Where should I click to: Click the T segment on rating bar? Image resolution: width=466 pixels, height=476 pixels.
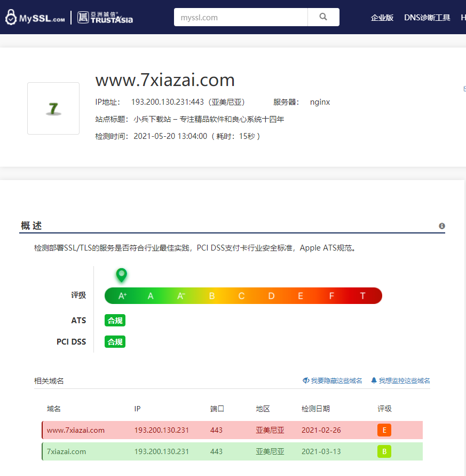(x=363, y=296)
